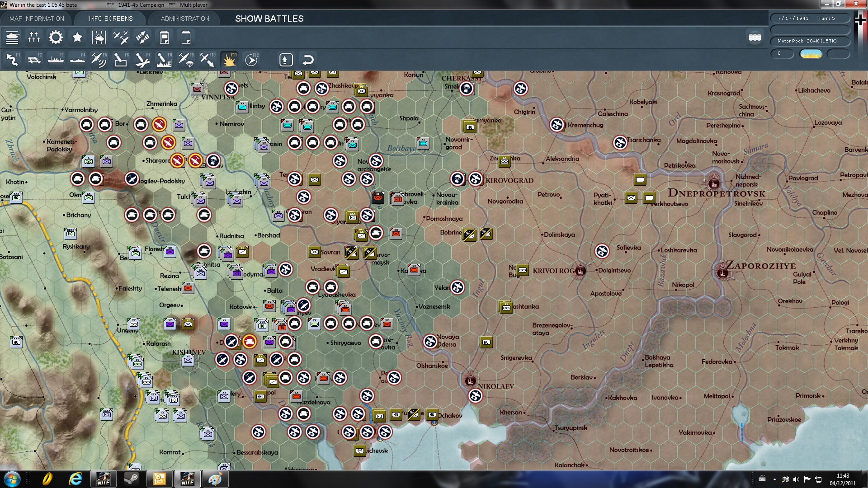Screen dimensions: 868x488
Task: Select battle marker near Sofievka
Action: pyautogui.click(x=602, y=251)
